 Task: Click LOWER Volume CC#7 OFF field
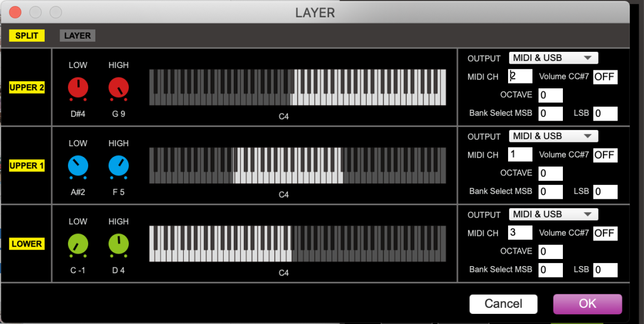click(605, 233)
